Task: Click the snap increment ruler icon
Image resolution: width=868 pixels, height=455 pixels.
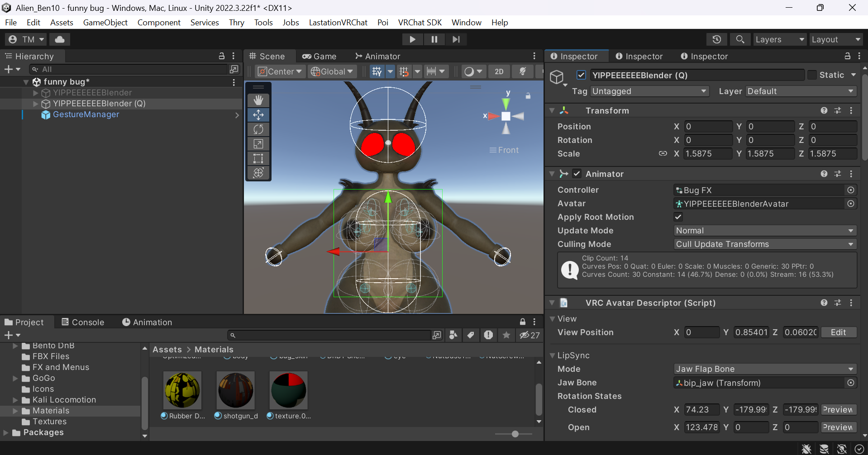Action: [431, 71]
